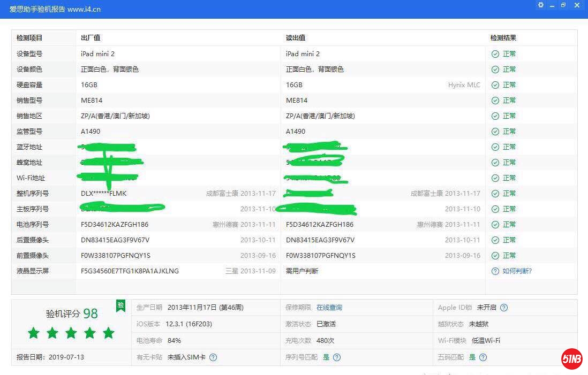Click the 检测项目 column header
588x375 pixels.
(29, 38)
